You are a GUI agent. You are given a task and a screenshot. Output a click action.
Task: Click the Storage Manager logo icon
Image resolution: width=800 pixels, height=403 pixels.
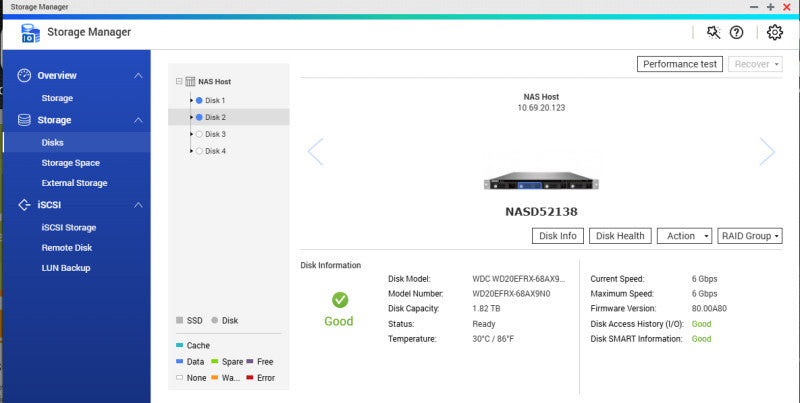[31, 33]
